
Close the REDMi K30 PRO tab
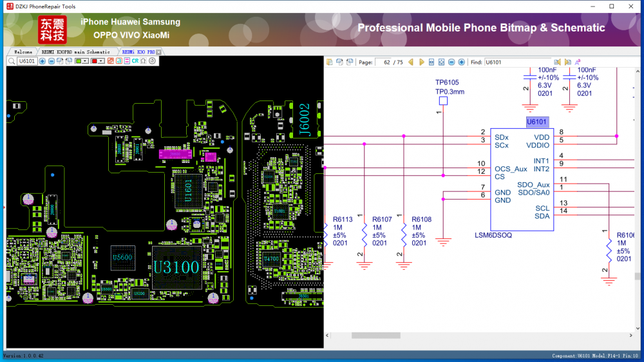(159, 52)
